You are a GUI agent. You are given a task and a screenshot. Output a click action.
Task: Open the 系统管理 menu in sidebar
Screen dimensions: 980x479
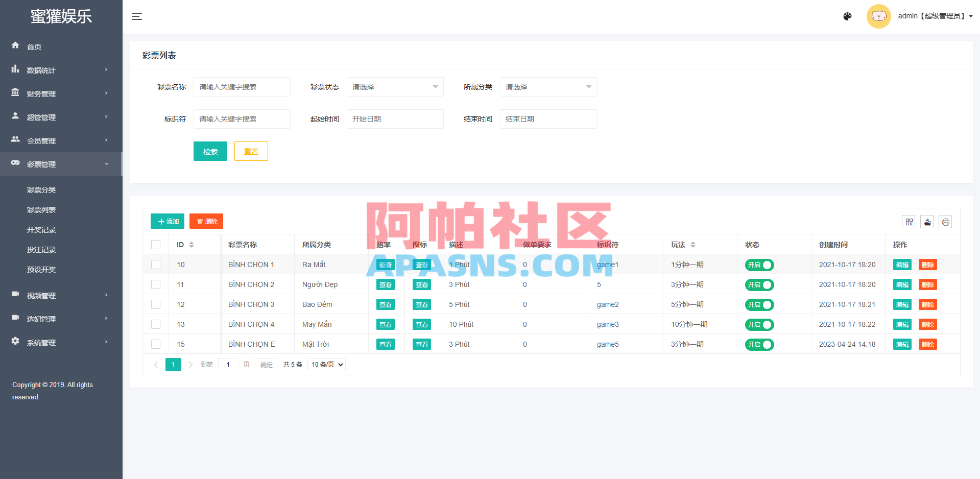41,342
